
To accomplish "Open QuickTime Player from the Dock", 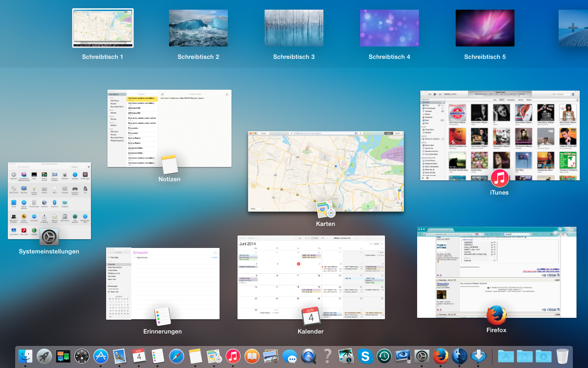I will [308, 356].
